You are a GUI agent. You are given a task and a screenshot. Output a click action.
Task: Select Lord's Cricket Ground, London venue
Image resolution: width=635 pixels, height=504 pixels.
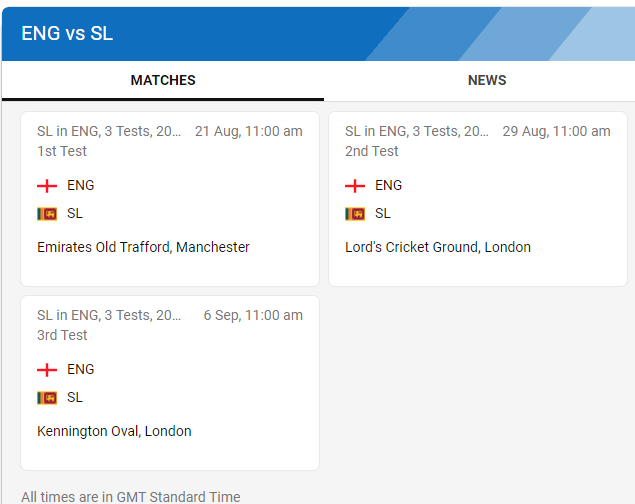pyautogui.click(x=438, y=247)
